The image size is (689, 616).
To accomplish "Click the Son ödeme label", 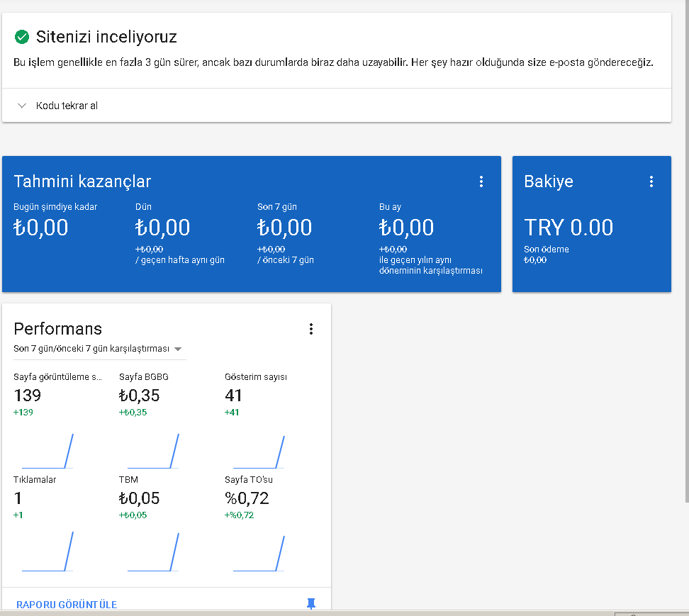I will click(x=547, y=249).
